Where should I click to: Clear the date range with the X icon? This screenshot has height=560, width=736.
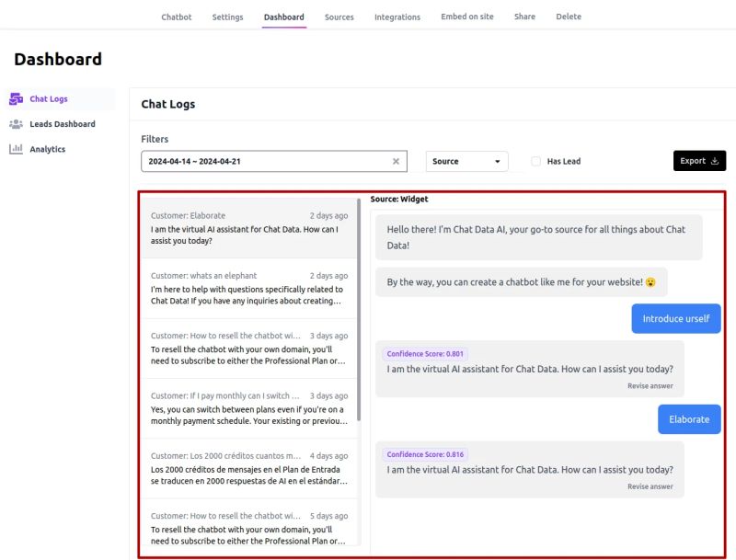396,161
